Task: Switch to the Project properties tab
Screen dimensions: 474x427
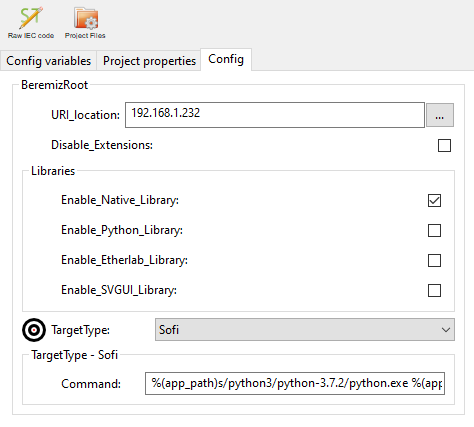Action: pyautogui.click(x=149, y=61)
